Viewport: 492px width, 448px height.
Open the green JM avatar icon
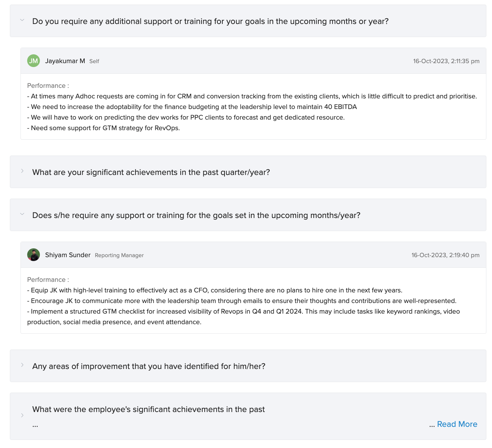[34, 61]
